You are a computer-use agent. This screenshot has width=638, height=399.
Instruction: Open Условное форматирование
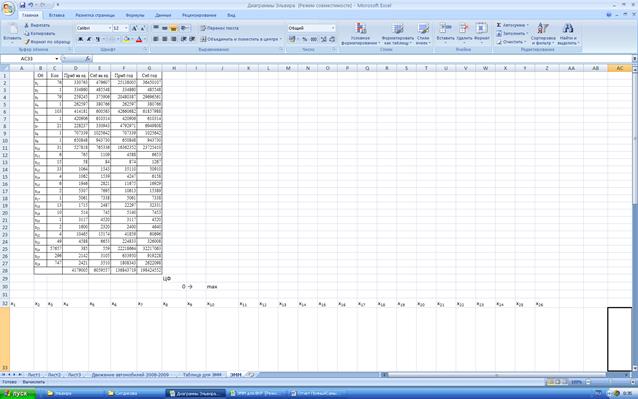pos(361,34)
